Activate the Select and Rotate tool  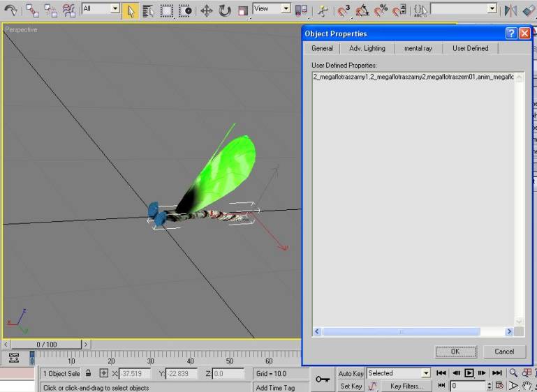coord(225,10)
